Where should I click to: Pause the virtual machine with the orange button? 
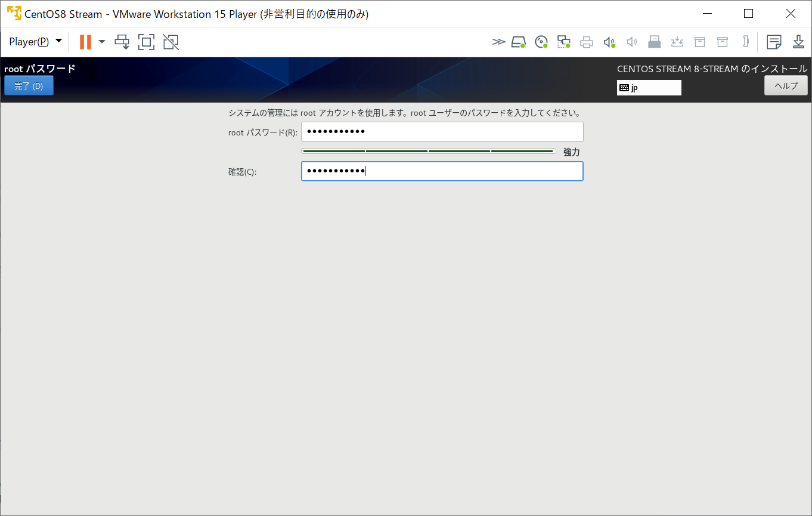85,42
